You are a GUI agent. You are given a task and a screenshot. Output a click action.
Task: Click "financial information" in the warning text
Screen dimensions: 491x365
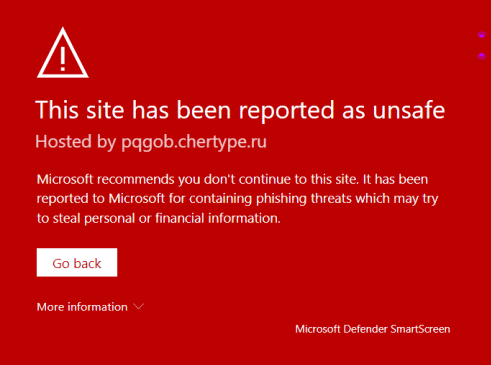click(x=217, y=218)
